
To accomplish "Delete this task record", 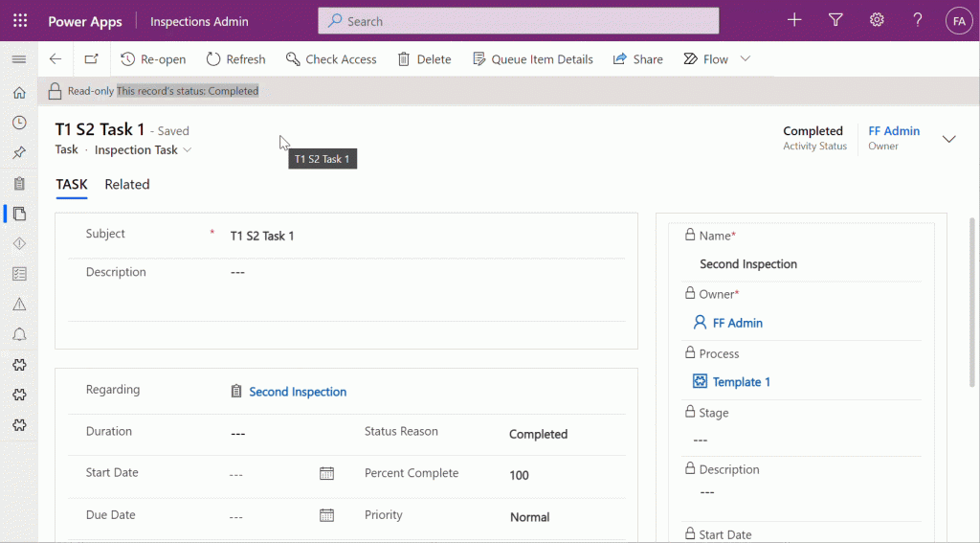I will [424, 58].
